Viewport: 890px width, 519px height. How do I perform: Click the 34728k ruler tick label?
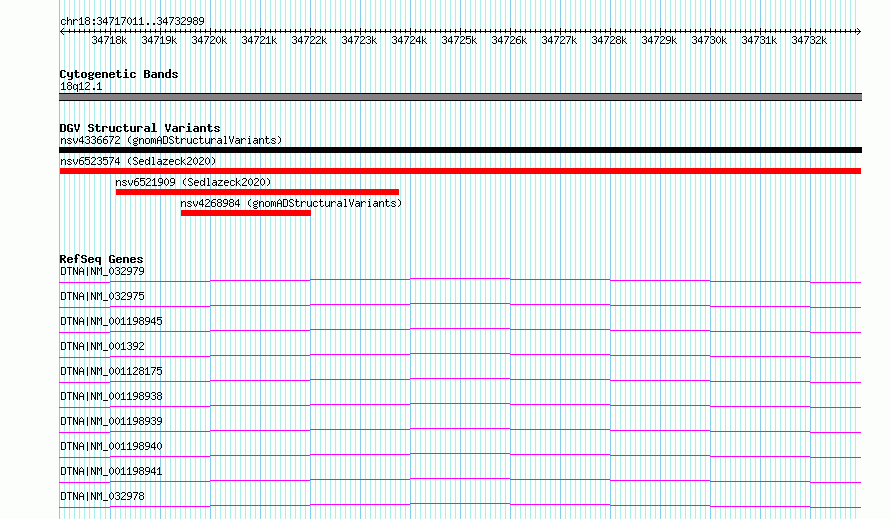click(x=608, y=40)
